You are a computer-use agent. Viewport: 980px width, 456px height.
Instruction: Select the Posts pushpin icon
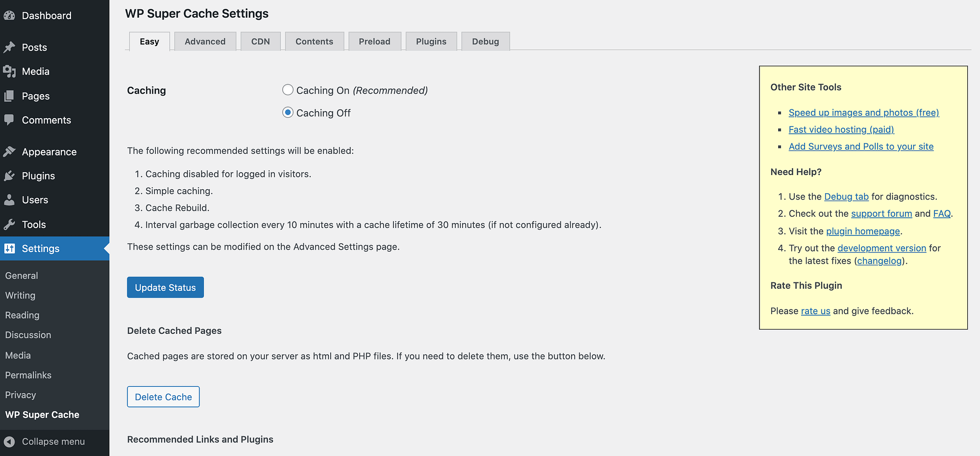[x=9, y=47]
